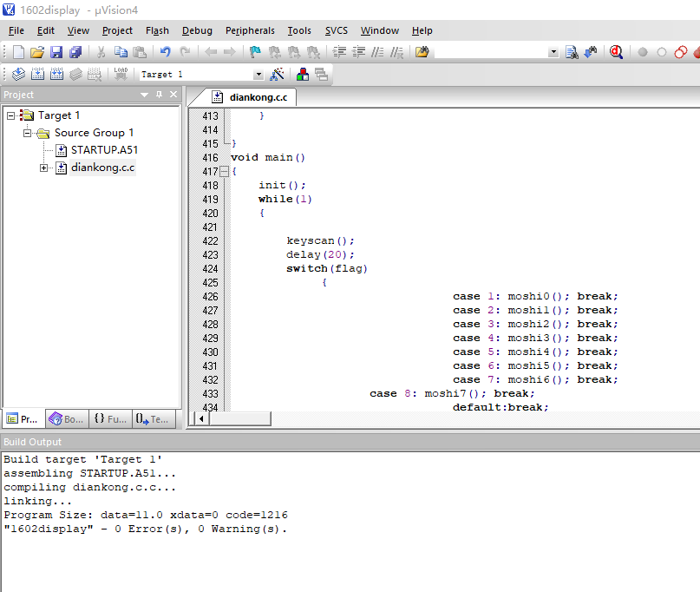Expand the diankong.c.c tree node
The image size is (700, 592).
pyautogui.click(x=43, y=168)
